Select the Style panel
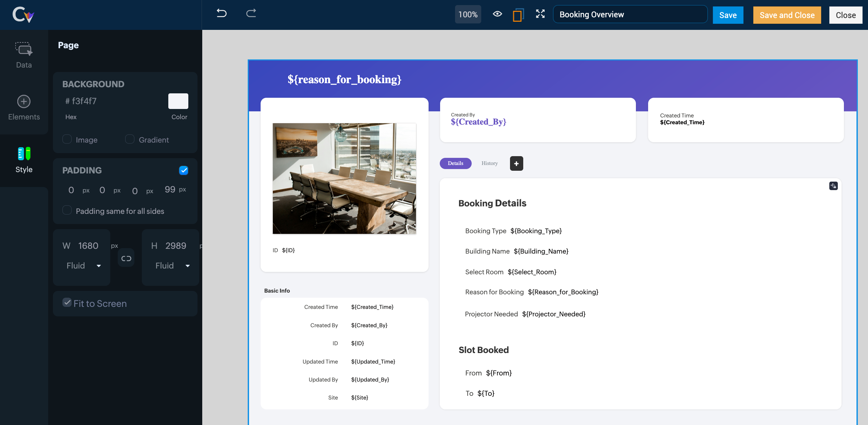Screen dimensions: 868x425 tap(24, 160)
